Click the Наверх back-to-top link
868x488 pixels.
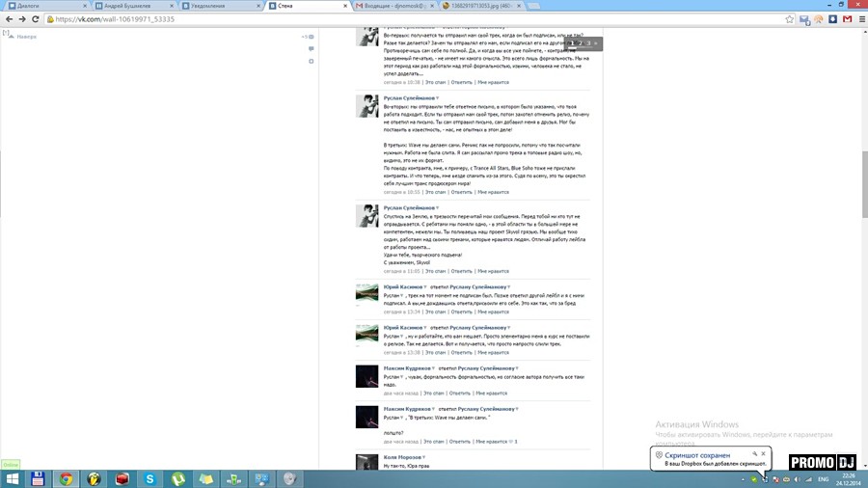[x=25, y=37]
